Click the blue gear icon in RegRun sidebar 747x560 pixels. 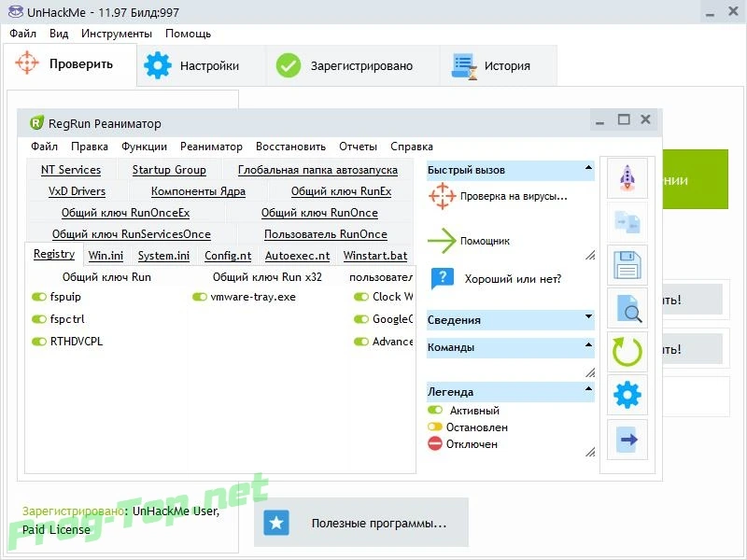627,395
